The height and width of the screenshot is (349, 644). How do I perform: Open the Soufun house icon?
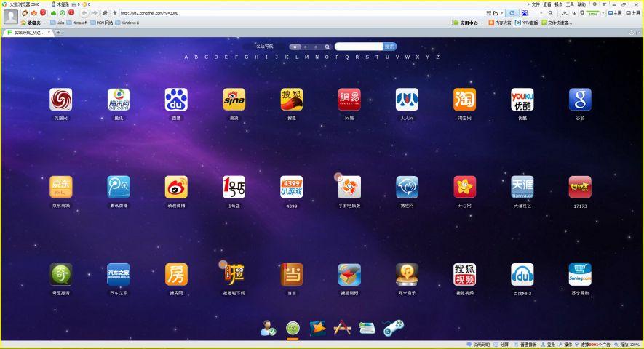coord(176,275)
